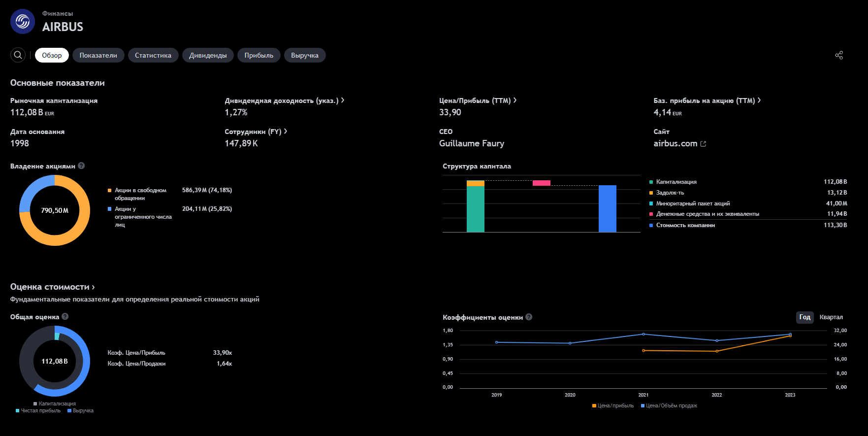Expand Цена/Прибыль (TTM) chevron
Image resolution: width=868 pixels, height=436 pixels.
point(515,100)
